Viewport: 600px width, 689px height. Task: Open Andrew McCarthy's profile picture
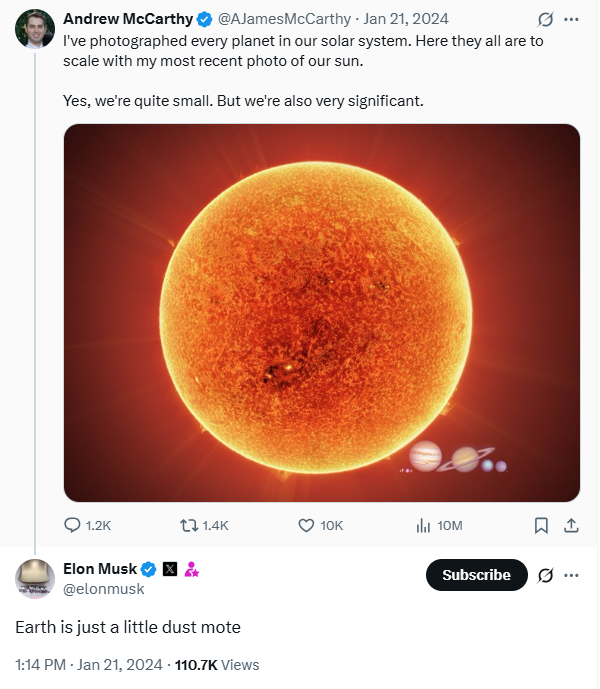[35, 29]
